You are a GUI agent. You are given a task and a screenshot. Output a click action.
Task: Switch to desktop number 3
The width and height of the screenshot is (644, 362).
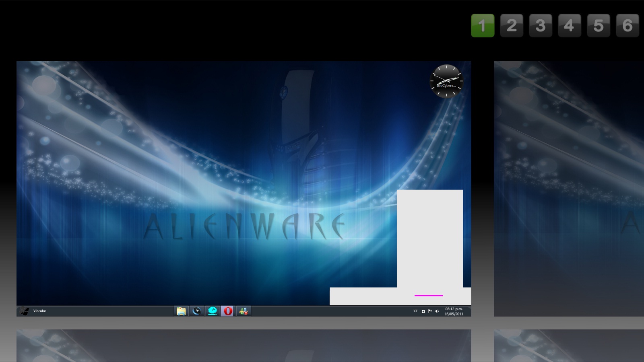click(541, 26)
